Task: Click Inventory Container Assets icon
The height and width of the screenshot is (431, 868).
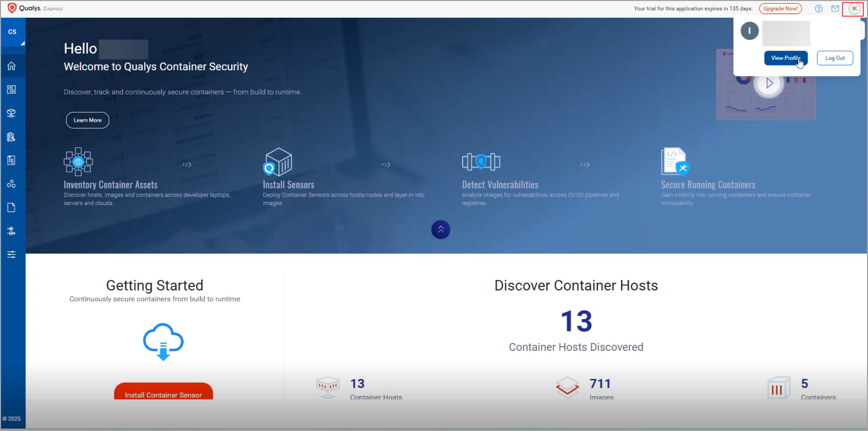Action: (78, 162)
